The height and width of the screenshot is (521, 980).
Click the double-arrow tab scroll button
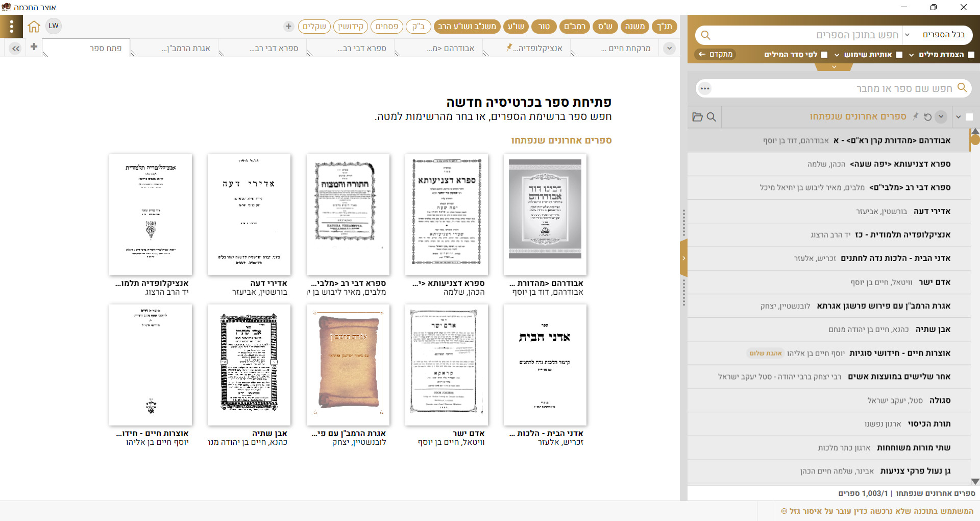(x=15, y=49)
